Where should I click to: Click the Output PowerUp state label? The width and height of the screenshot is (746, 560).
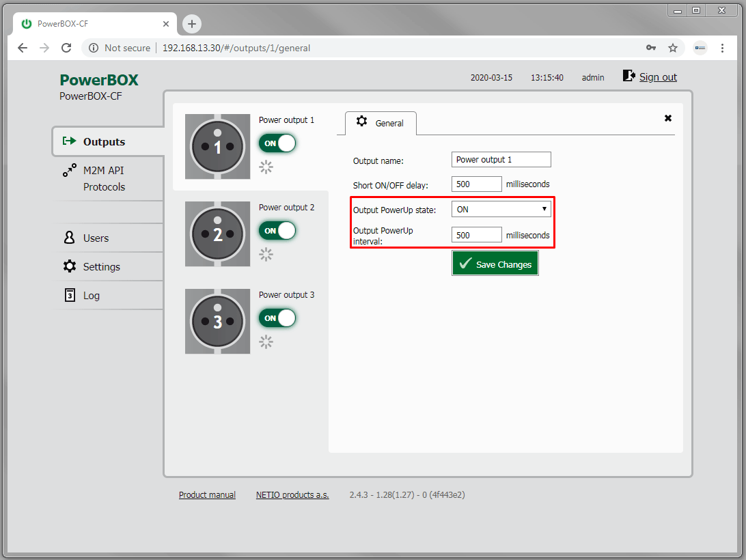(x=394, y=210)
